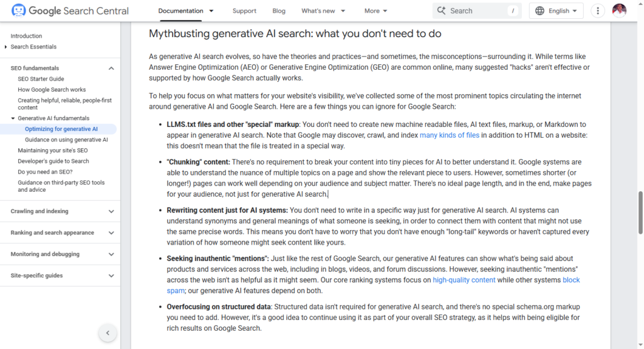Open the block spam link

click(x=571, y=280)
